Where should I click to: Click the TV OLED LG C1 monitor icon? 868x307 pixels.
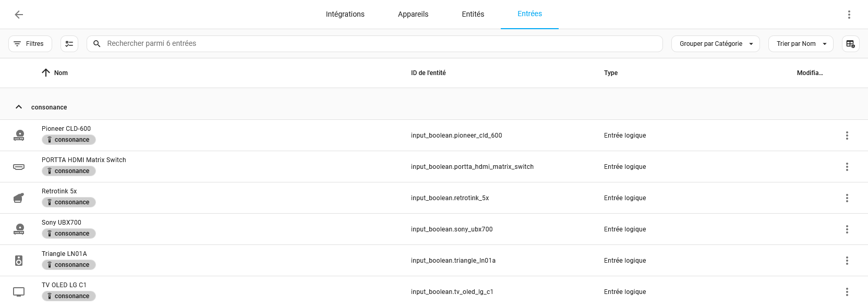tap(19, 292)
